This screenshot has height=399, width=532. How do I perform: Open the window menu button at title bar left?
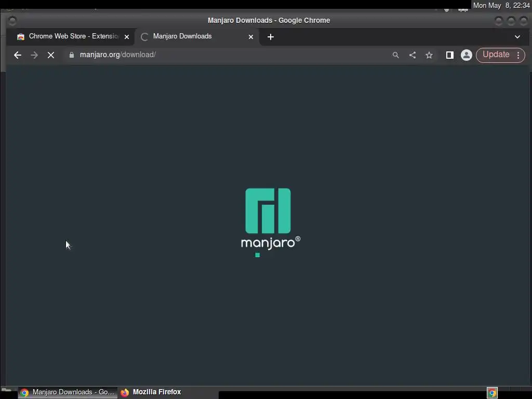12,21
